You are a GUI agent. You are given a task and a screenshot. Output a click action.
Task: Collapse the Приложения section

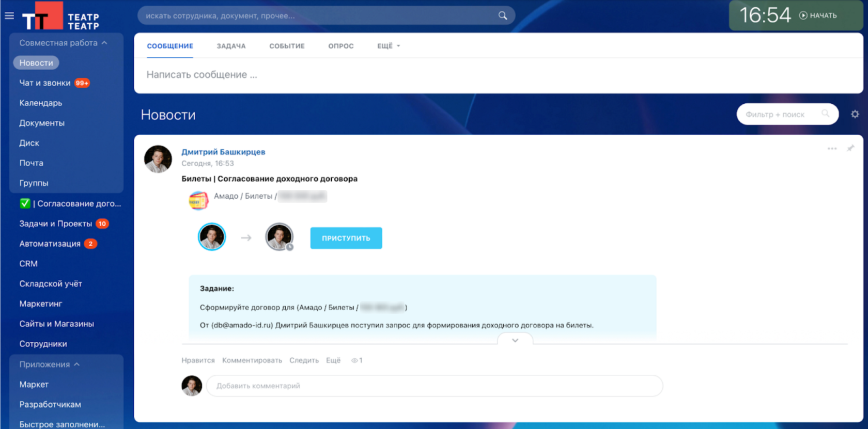point(50,364)
